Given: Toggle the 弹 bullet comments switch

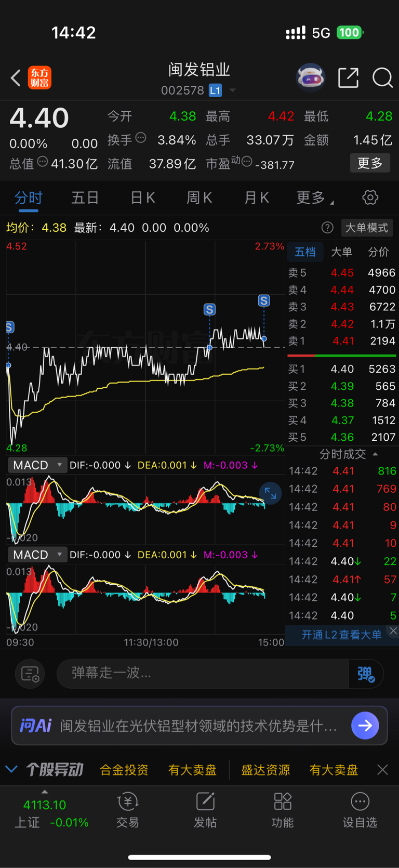Looking at the screenshot, I should pos(366,674).
